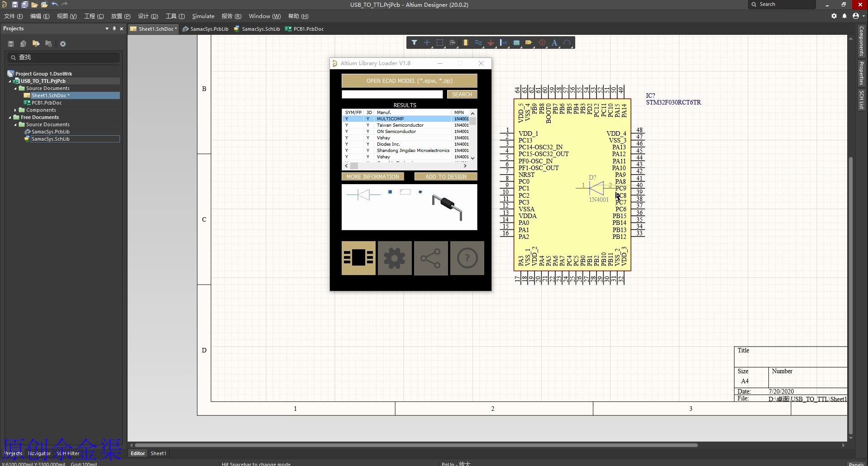Open the notifications bell
Image resolution: width=868 pixels, height=466 pixels.
click(844, 16)
